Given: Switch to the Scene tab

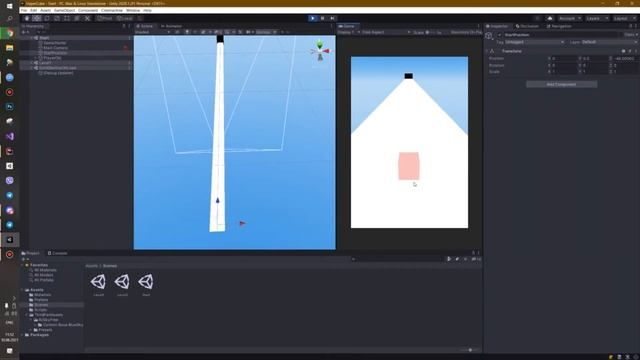Looking at the screenshot, I should (x=145, y=26).
